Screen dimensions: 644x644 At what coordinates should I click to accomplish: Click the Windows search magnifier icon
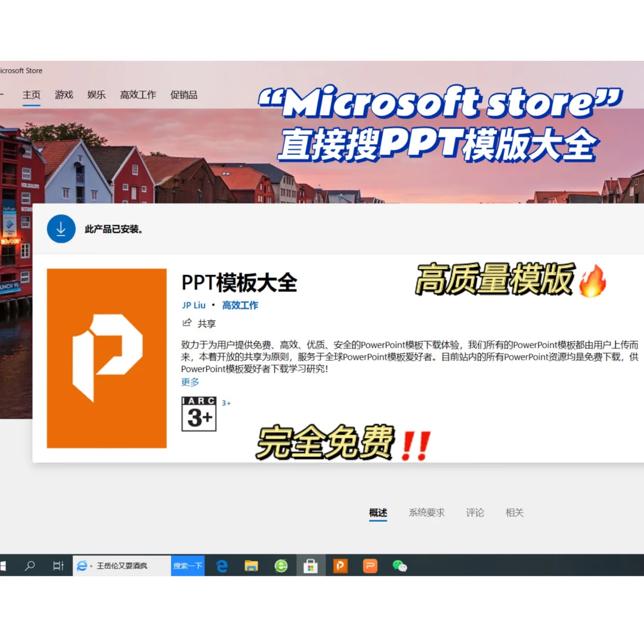(x=30, y=565)
